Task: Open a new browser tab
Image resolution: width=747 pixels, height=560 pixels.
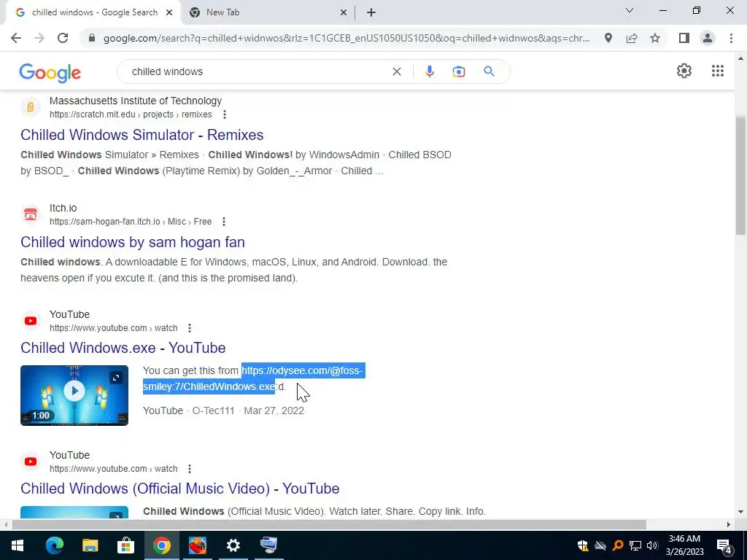Action: pyautogui.click(x=371, y=13)
